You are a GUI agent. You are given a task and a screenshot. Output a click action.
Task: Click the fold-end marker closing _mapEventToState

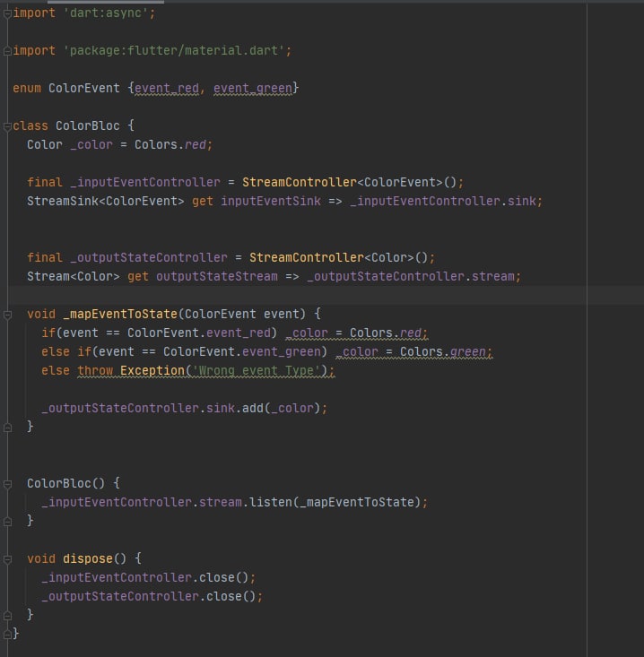[x=7, y=428]
